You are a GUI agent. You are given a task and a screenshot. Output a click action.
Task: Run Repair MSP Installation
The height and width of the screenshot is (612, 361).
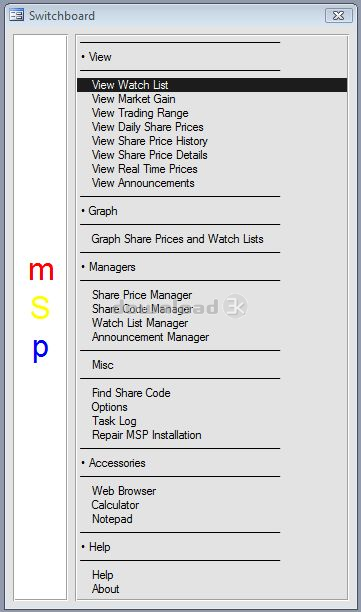(146, 435)
